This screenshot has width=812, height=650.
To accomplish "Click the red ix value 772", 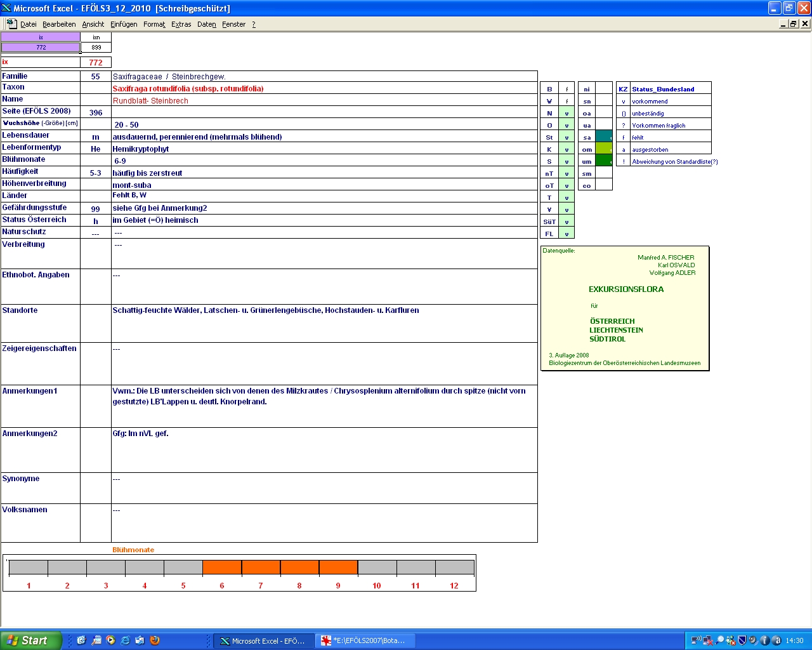I will (x=96, y=62).
